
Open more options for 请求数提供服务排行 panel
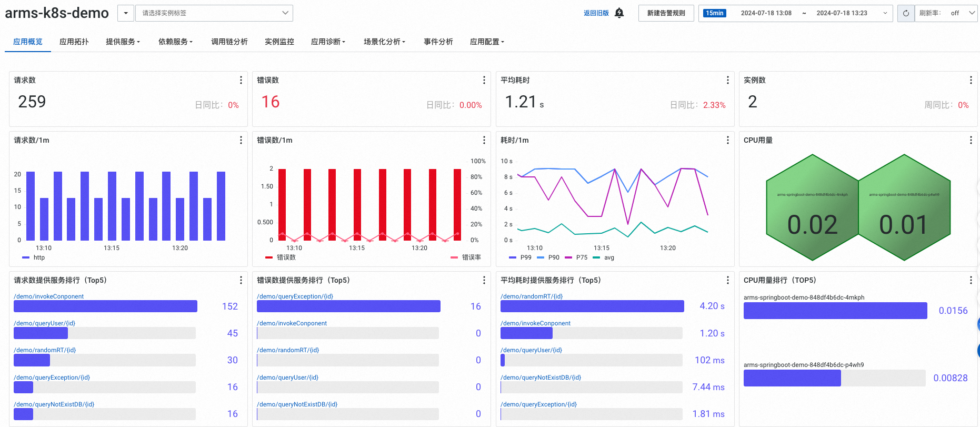click(x=241, y=280)
